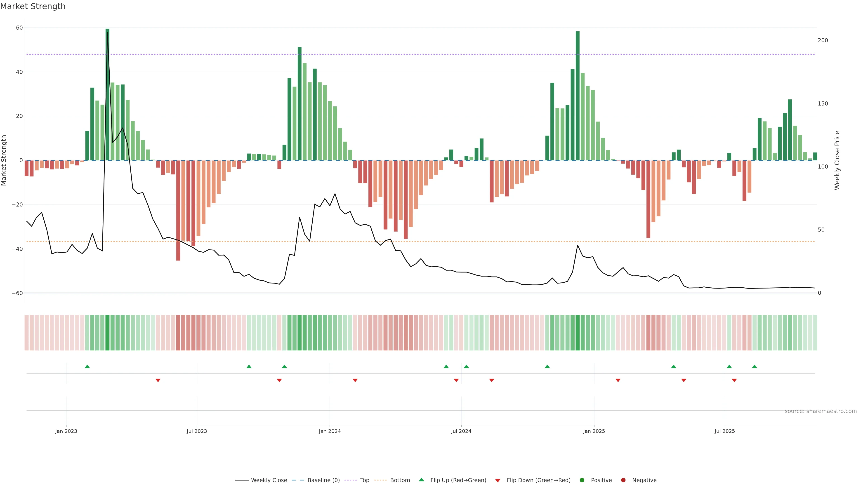Select the rightmost green flip-up marker

tap(755, 366)
